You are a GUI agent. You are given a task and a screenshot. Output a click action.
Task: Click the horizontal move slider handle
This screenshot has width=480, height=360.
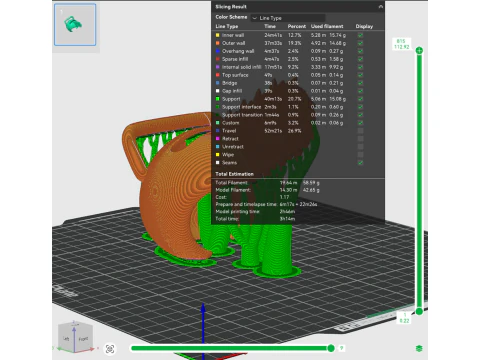coord(331,348)
